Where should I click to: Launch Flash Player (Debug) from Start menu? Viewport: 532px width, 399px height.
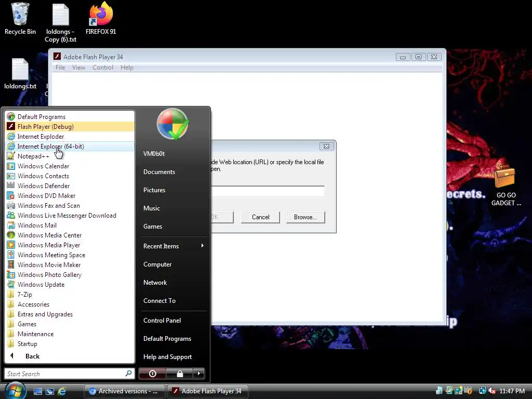[70, 127]
